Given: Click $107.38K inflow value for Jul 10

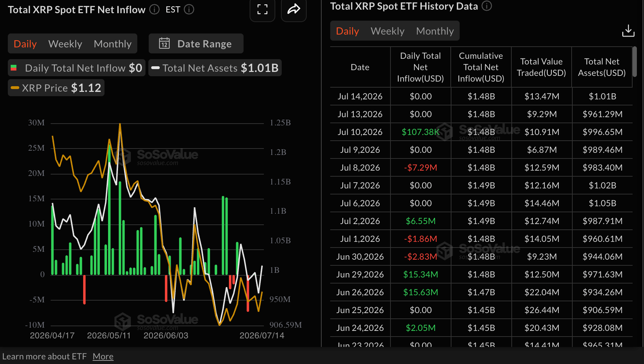Looking at the screenshot, I should point(421,132).
